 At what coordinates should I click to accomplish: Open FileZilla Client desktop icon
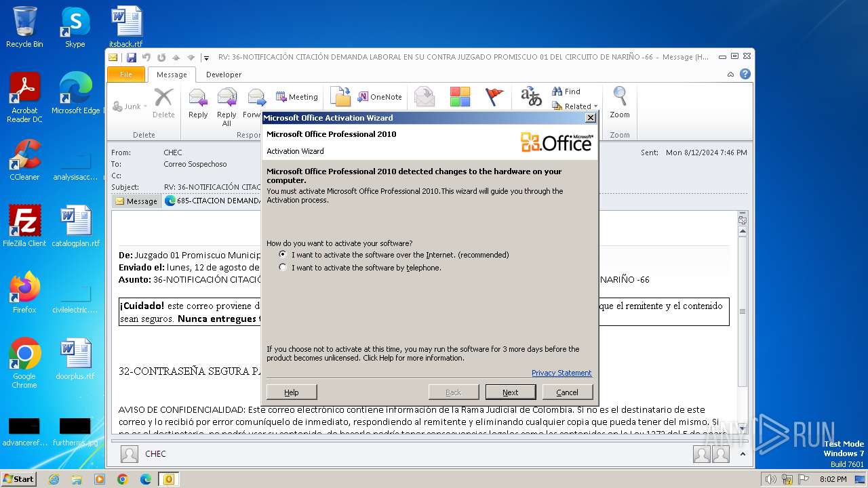(24, 226)
